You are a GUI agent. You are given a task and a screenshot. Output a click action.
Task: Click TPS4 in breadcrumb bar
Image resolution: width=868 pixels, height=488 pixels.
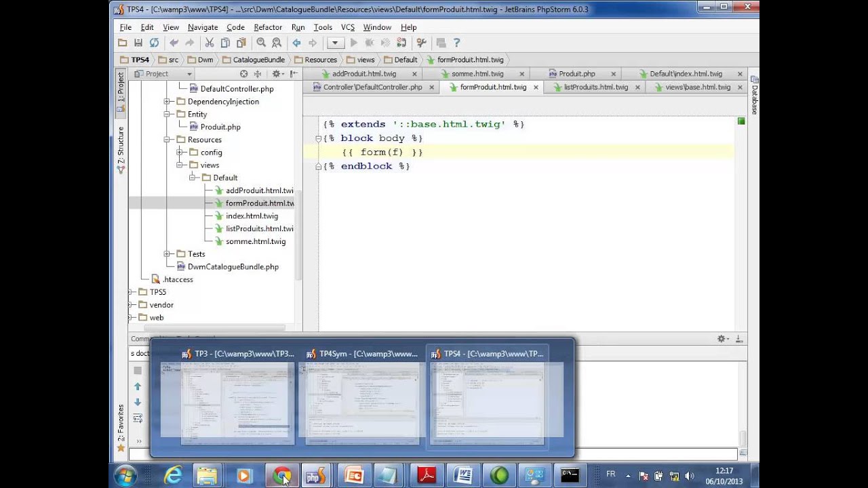pos(135,60)
